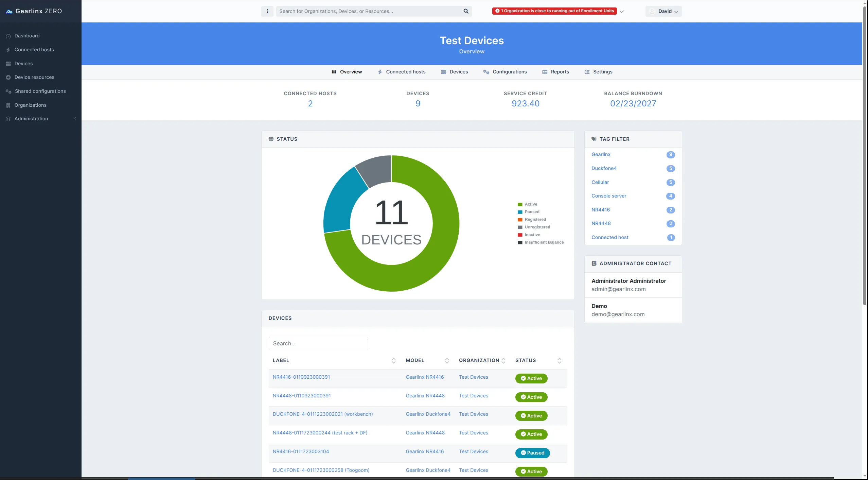The image size is (868, 480).
Task: Switch to the Settings tab
Action: [x=599, y=72]
